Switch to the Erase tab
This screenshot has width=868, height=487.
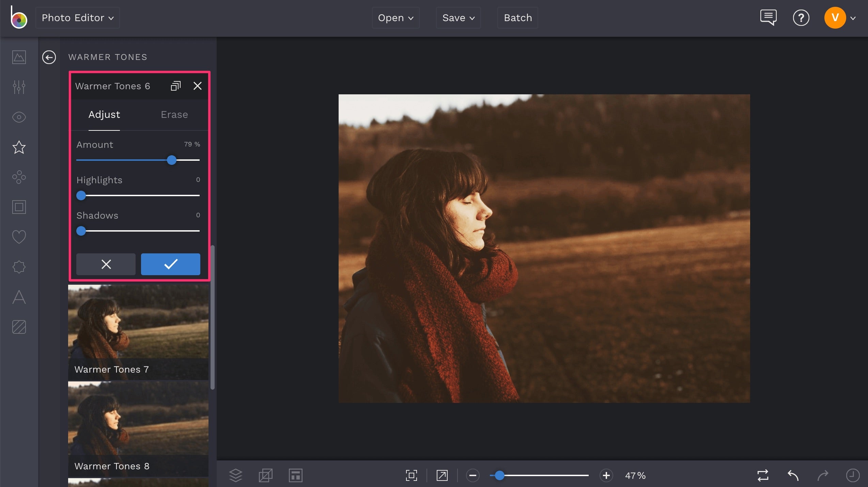coord(174,115)
